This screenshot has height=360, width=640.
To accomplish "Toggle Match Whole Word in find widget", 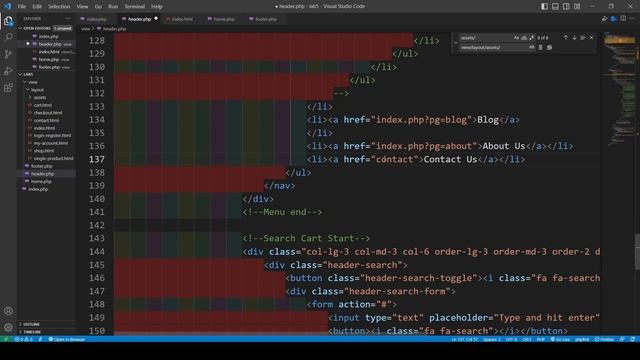I will pos(524,38).
